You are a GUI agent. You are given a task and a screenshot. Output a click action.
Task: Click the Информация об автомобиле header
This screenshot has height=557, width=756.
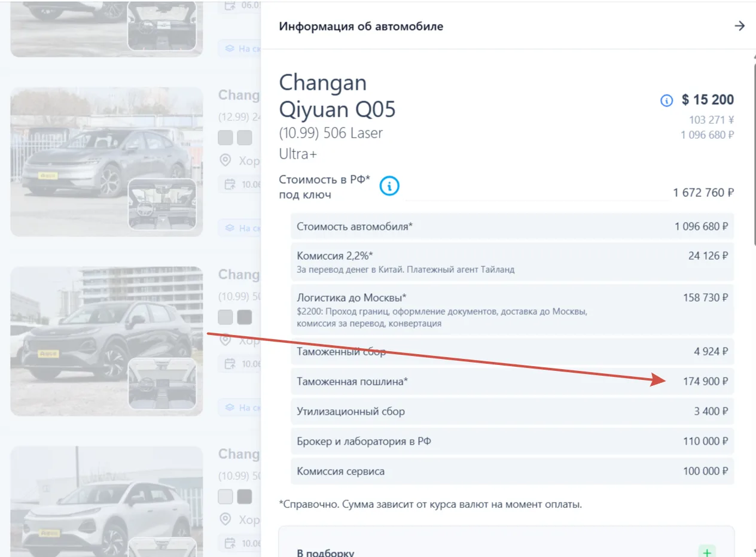361,26
